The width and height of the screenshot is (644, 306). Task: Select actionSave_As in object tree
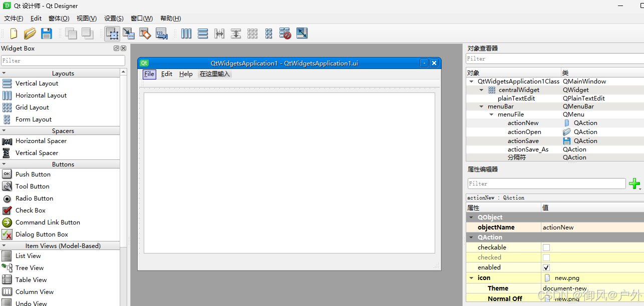coord(528,149)
